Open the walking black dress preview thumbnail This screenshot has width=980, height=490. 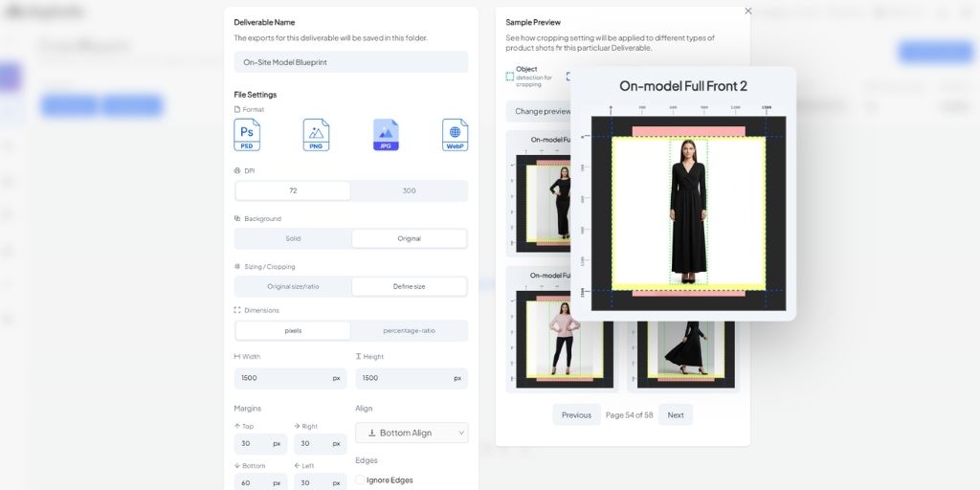point(684,354)
